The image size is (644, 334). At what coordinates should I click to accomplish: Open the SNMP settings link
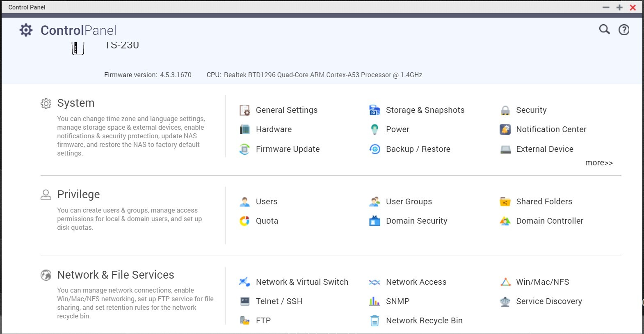coord(397,301)
